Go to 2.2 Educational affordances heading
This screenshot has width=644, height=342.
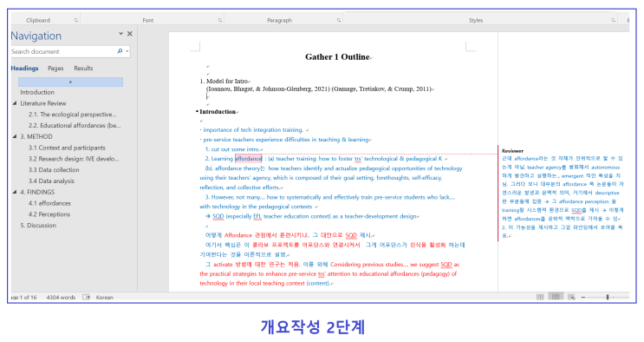point(75,126)
